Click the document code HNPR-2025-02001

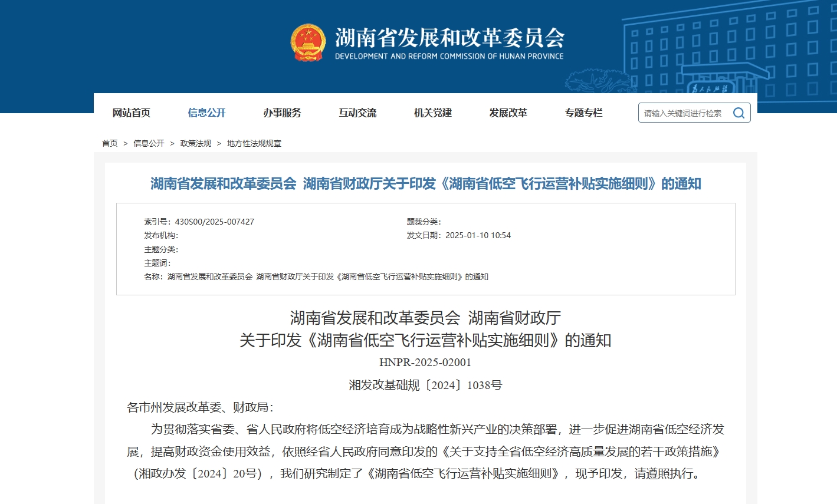[x=425, y=363]
